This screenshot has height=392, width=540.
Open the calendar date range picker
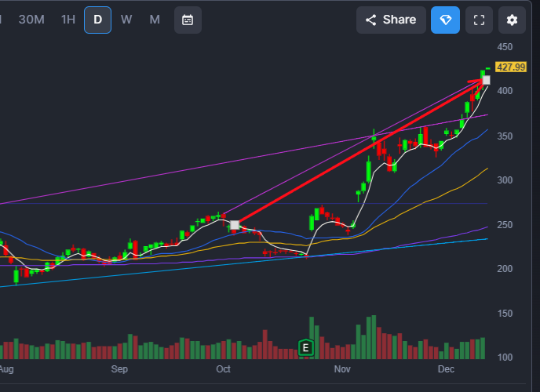[188, 20]
